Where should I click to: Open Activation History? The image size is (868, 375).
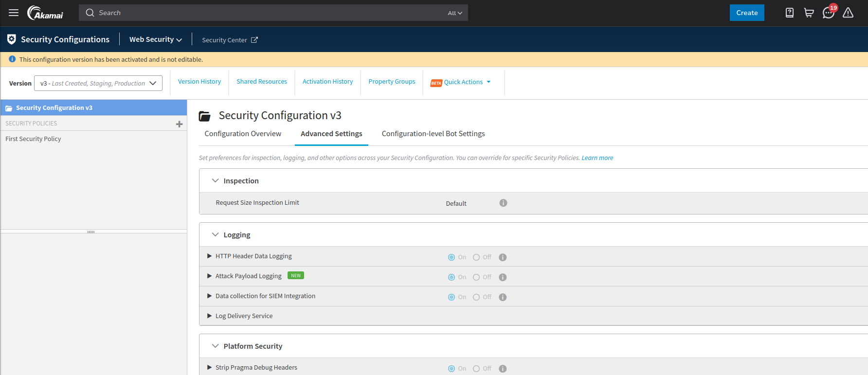click(x=328, y=82)
